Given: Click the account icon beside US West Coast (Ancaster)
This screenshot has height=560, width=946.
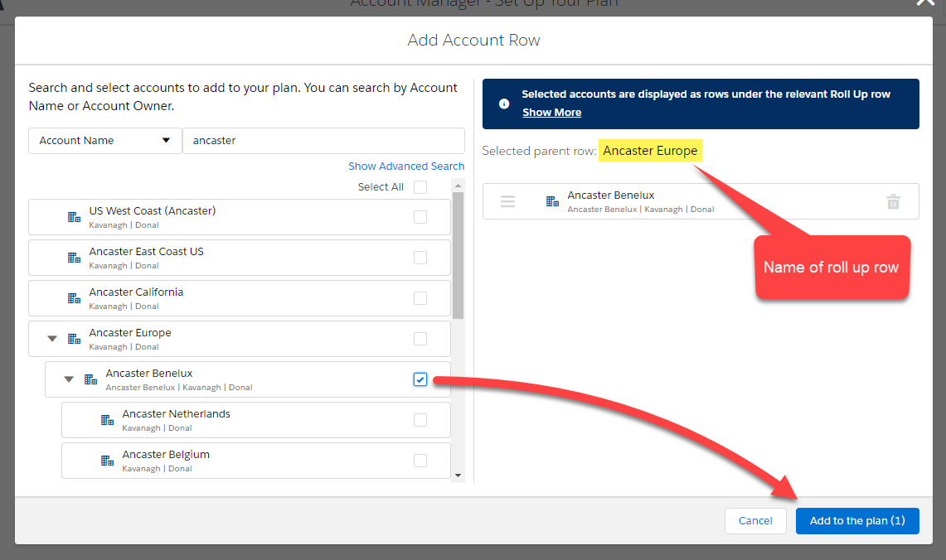Looking at the screenshot, I should pos(74,217).
